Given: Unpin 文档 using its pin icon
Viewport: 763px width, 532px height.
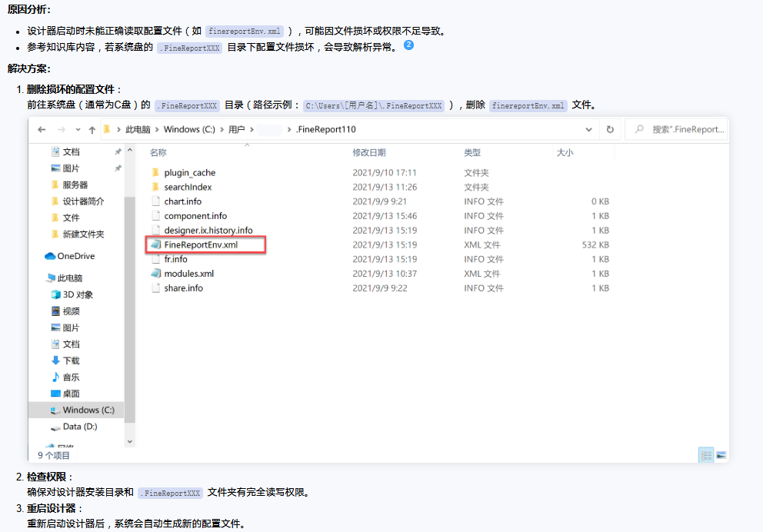Looking at the screenshot, I should coord(118,151).
